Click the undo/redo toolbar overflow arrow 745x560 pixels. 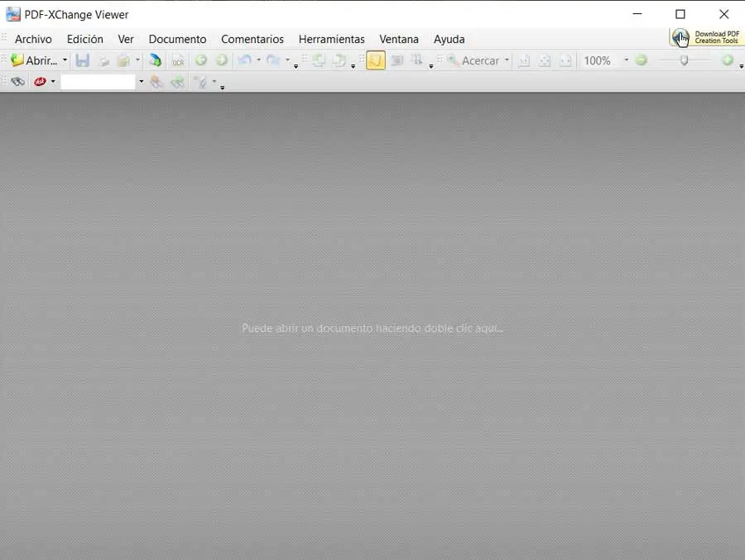(296, 66)
